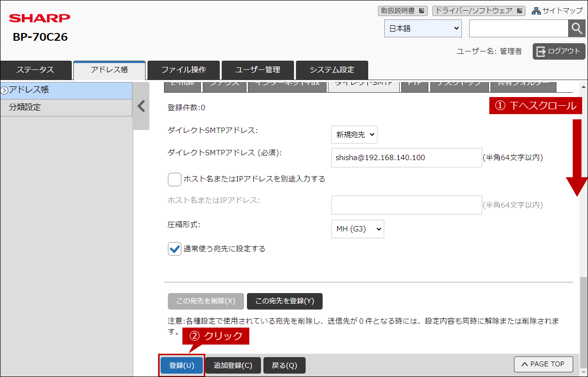Click the 追加登録(C) button

tap(233, 365)
